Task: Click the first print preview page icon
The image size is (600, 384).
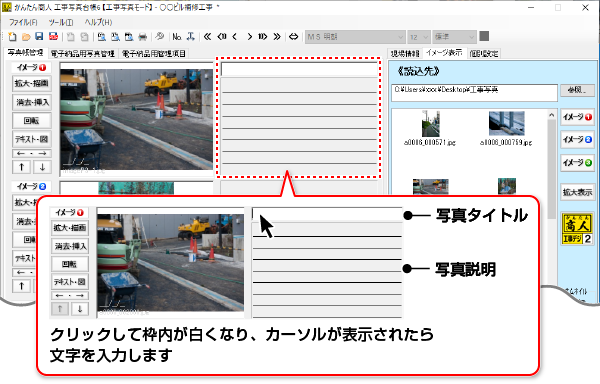Action: (x=101, y=37)
